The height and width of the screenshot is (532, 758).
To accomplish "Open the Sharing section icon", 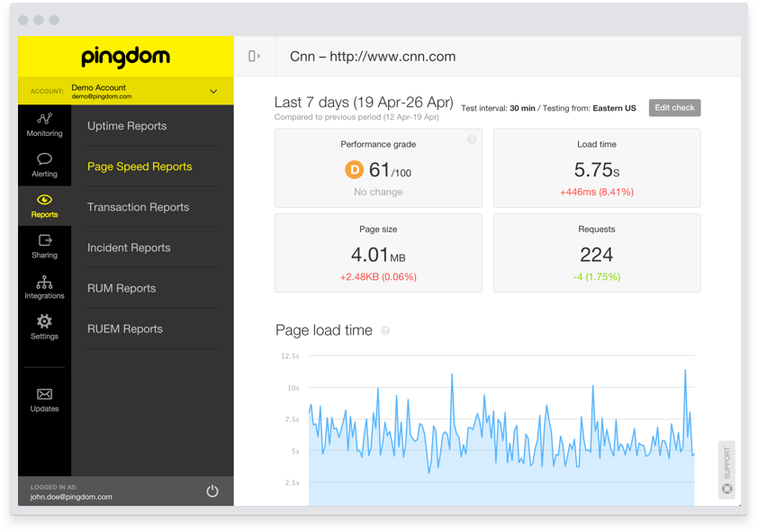I will click(x=44, y=240).
